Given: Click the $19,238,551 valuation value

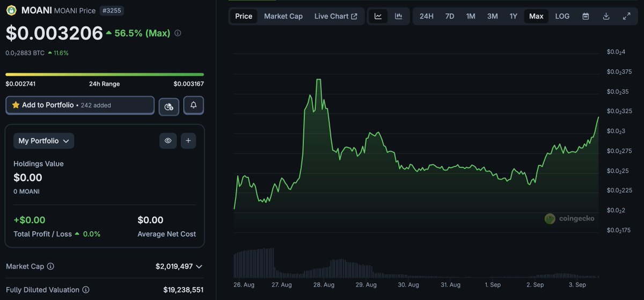Looking at the screenshot, I should click(183, 290).
